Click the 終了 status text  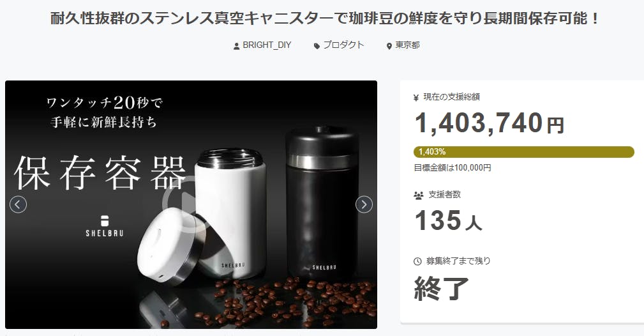442,288
